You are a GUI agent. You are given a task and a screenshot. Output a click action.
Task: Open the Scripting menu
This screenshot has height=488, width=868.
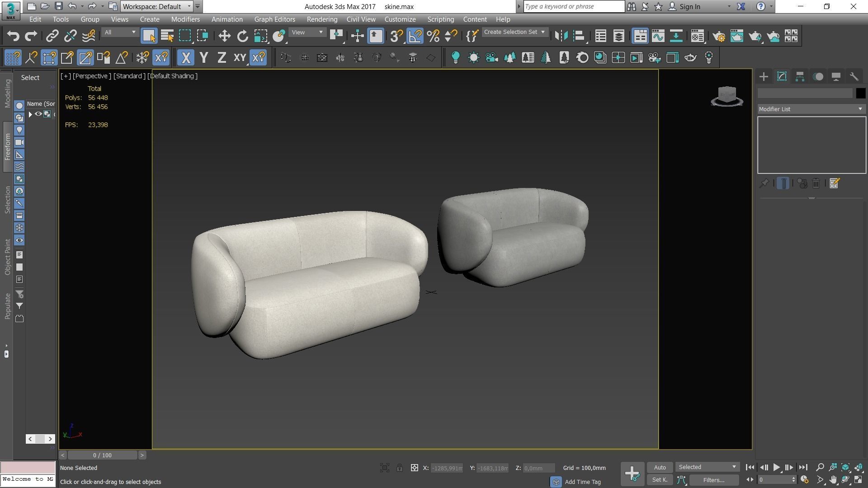[440, 19]
